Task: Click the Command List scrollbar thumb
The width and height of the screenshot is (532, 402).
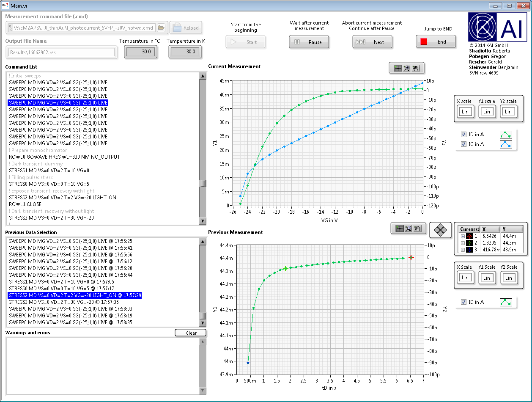Action: [x=203, y=183]
